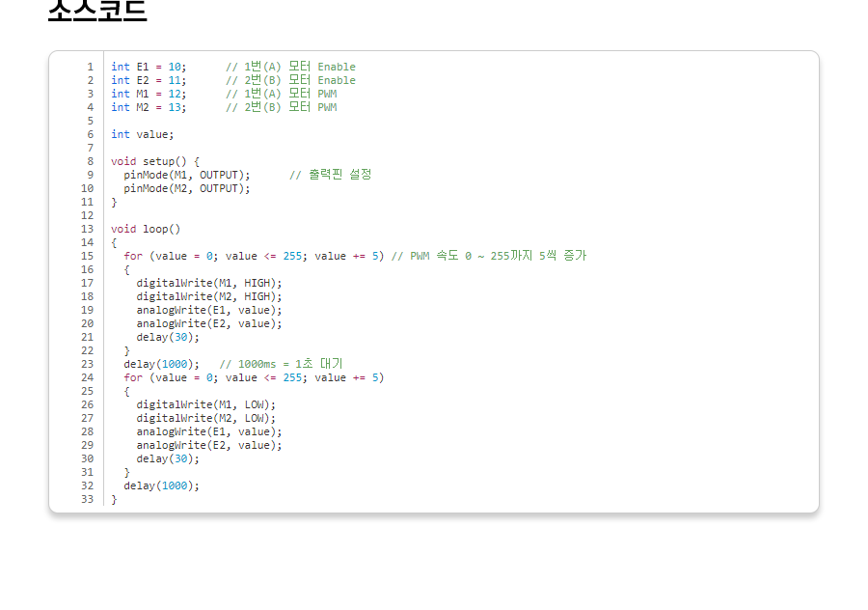Click the 'void loop()' function line
The height and width of the screenshot is (610, 868).
(x=145, y=229)
